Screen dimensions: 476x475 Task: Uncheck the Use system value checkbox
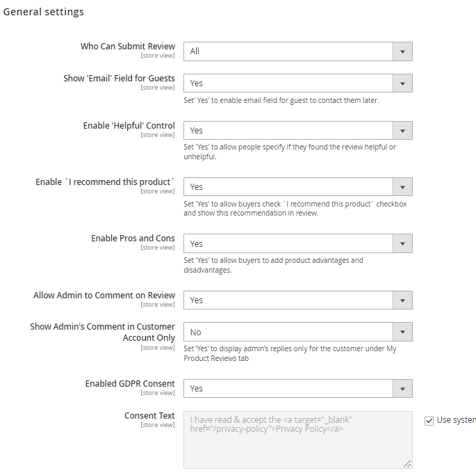pos(429,421)
